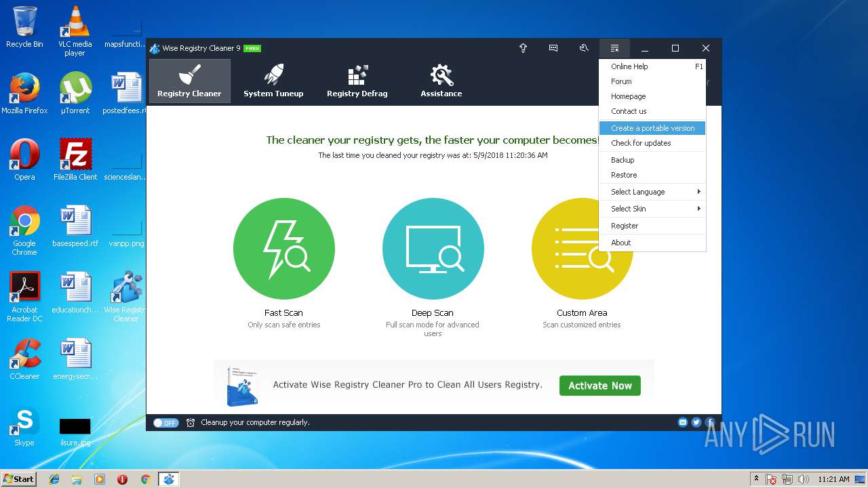Click the Wise Registry Cleaner taskbar button
Image resolution: width=868 pixels, height=488 pixels.
click(168, 479)
